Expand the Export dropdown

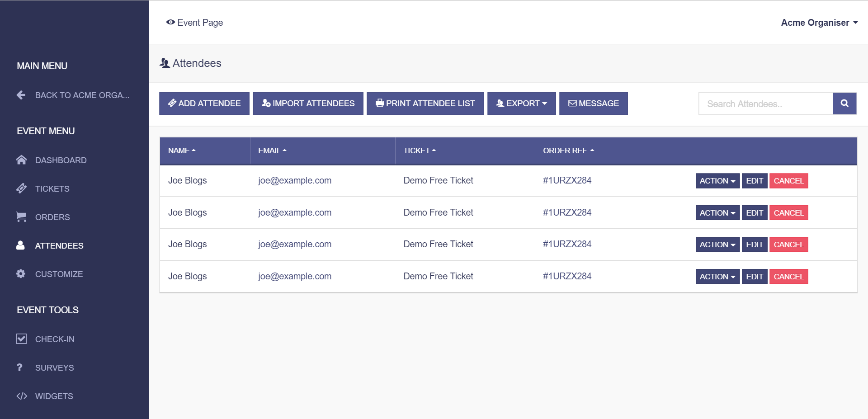521,104
